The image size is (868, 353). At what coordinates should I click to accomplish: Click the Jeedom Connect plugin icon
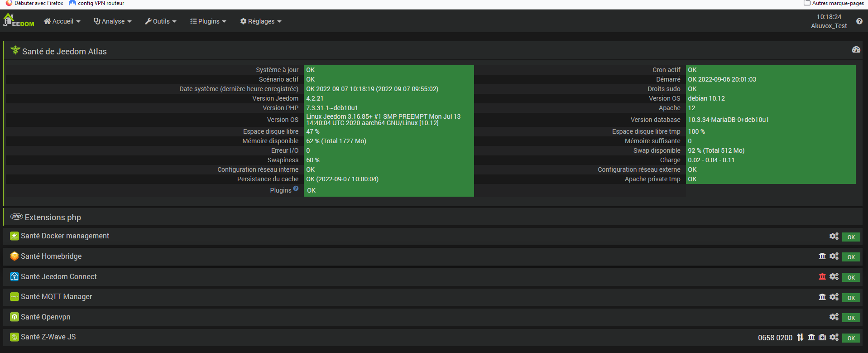coord(14,276)
